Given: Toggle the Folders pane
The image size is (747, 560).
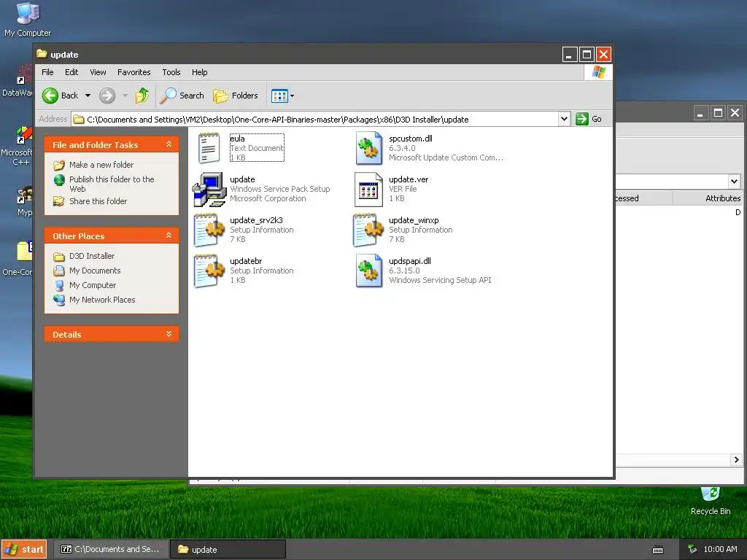Looking at the screenshot, I should (236, 96).
